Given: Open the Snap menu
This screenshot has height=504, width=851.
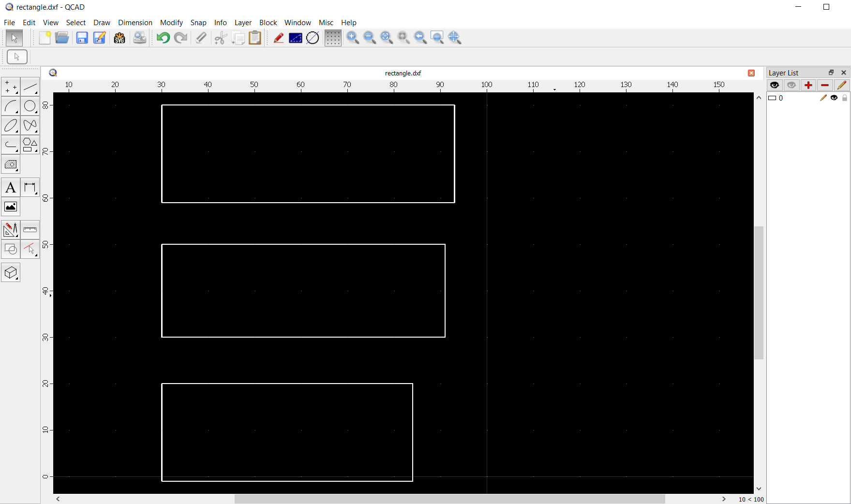Looking at the screenshot, I should 198,23.
